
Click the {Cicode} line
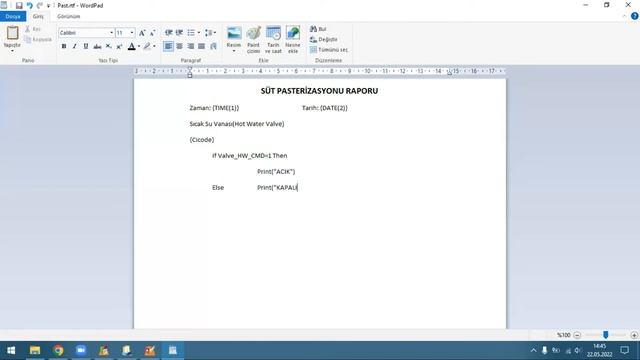click(x=202, y=140)
